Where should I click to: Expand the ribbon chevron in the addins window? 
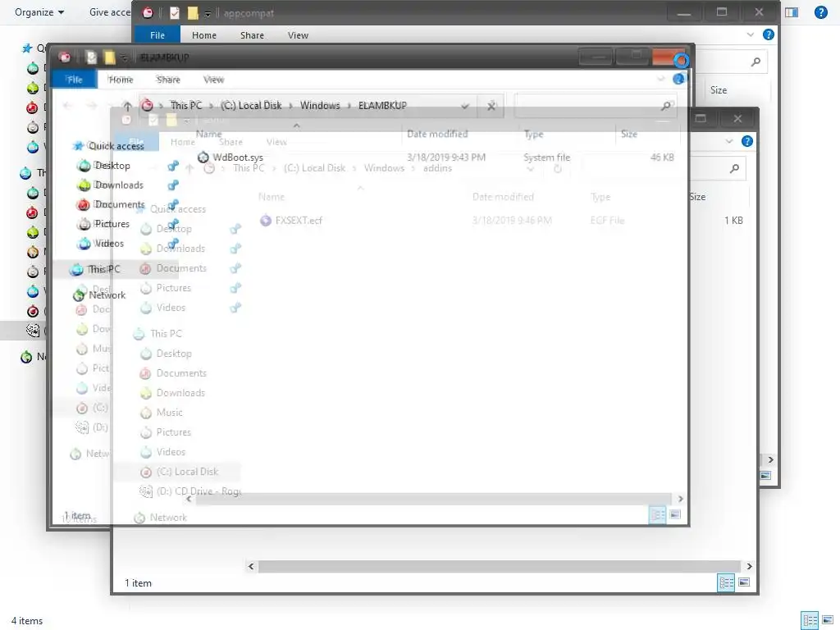(x=728, y=141)
